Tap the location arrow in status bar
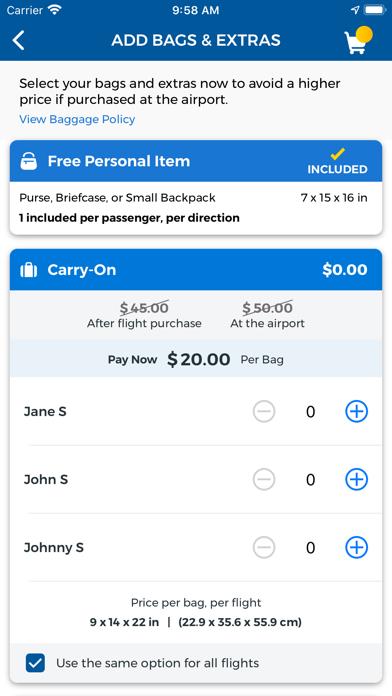Image resolution: width=392 pixels, height=696 pixels. pos(355,10)
